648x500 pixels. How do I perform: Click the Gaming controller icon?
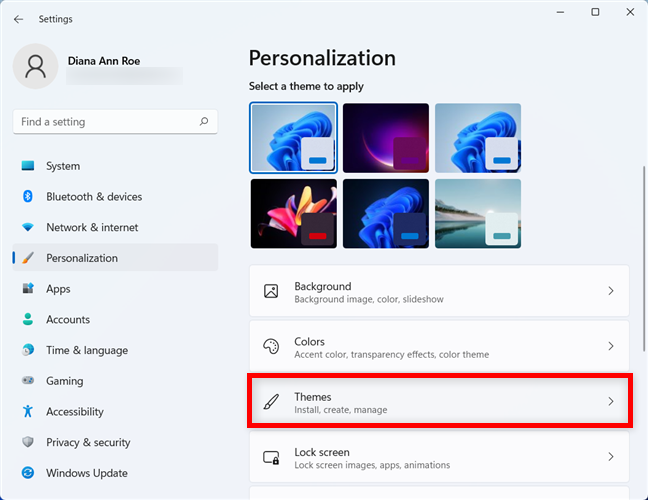click(28, 380)
